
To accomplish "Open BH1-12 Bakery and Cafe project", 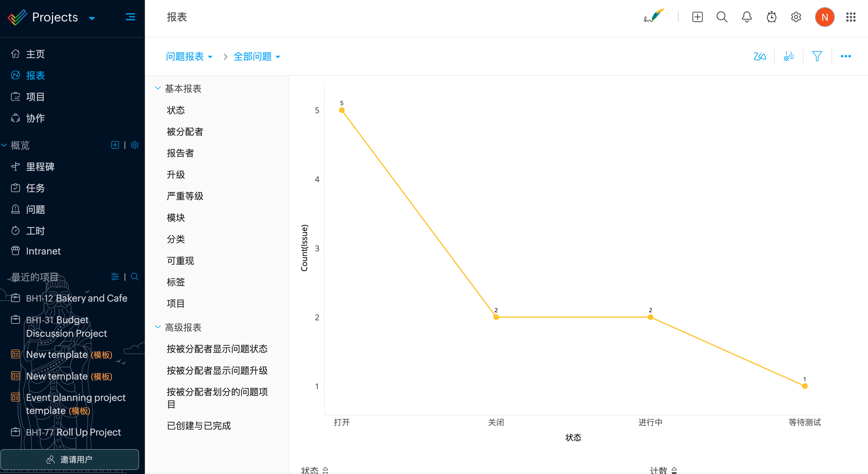I will click(77, 298).
